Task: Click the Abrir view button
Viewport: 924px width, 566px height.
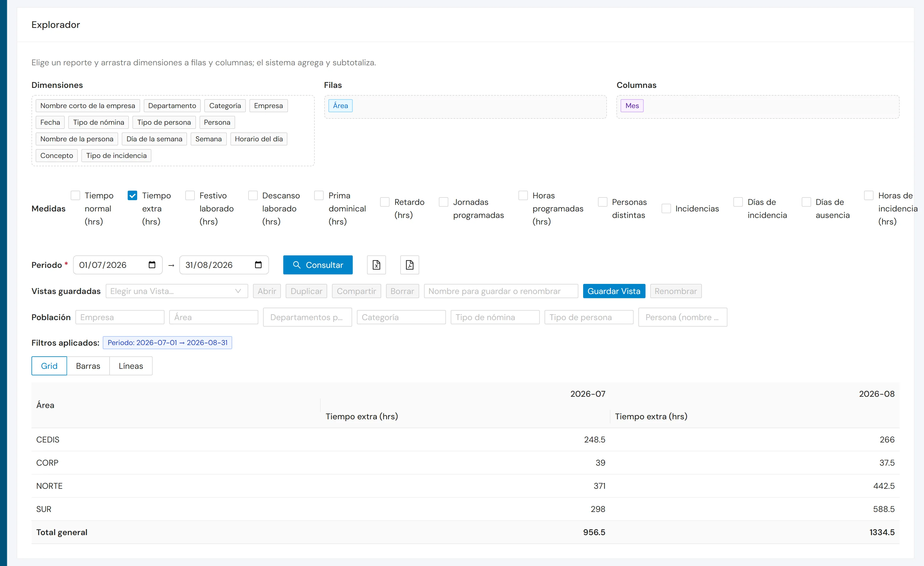Action: pos(267,291)
